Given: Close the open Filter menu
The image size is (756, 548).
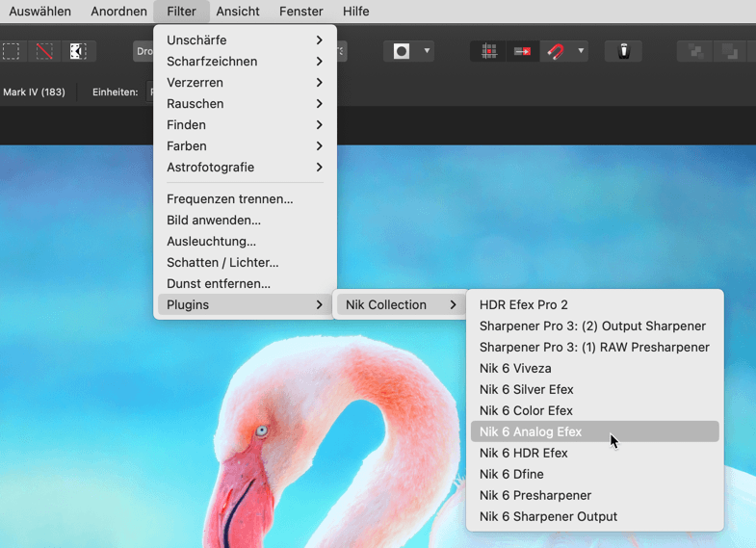Looking at the screenshot, I should click(x=181, y=12).
